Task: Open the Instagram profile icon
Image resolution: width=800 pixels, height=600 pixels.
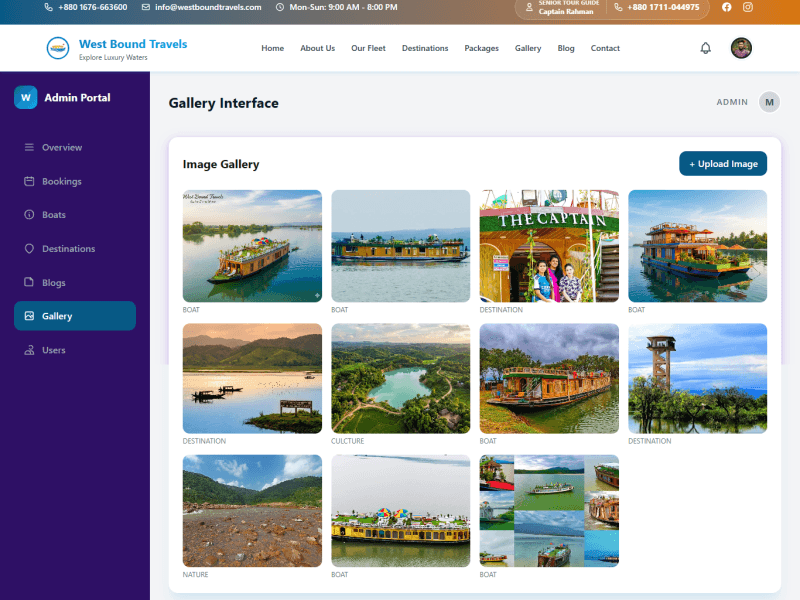Action: click(747, 7)
